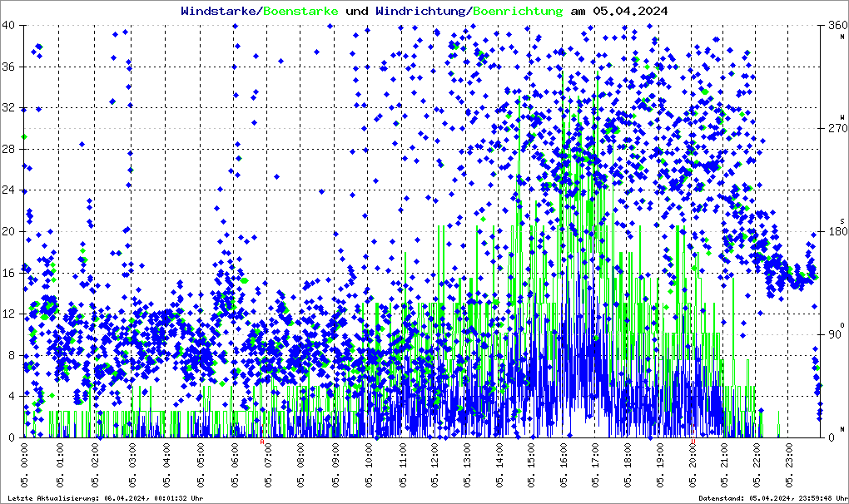Click the red sunset marker 'U'
Viewport: 849px width, 504px height.
point(693,442)
